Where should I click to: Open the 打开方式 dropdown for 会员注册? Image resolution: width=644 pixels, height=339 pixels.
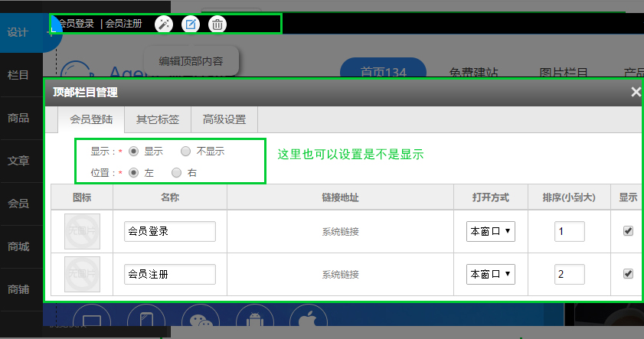point(491,274)
